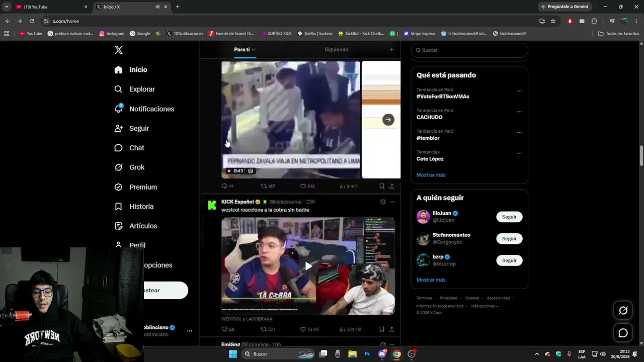
Task: Add a new timeline tab with the plus icon
Action: click(391, 49)
